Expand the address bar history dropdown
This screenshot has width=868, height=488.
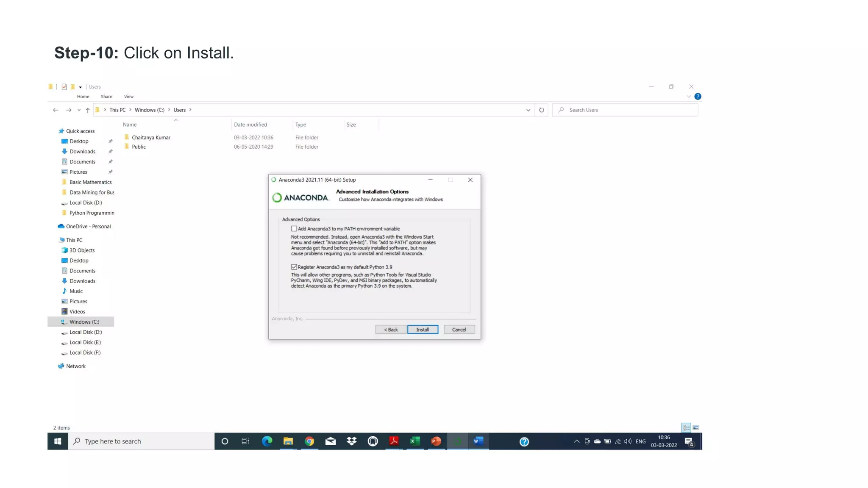pos(528,110)
